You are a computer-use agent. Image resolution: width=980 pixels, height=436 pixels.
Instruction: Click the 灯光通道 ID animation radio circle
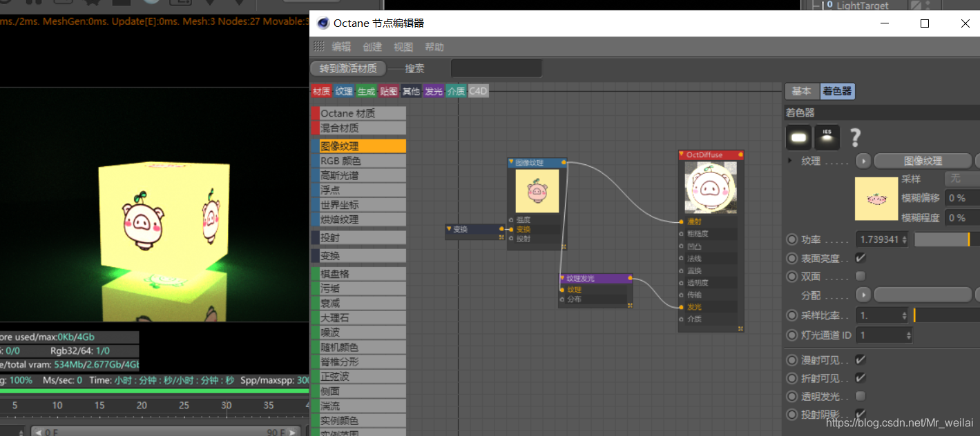pyautogui.click(x=792, y=335)
